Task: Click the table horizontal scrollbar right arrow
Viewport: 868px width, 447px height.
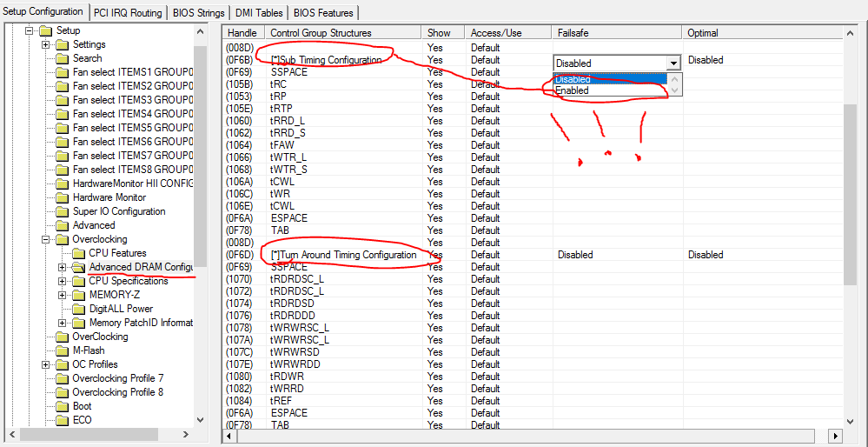Action: pos(836,436)
